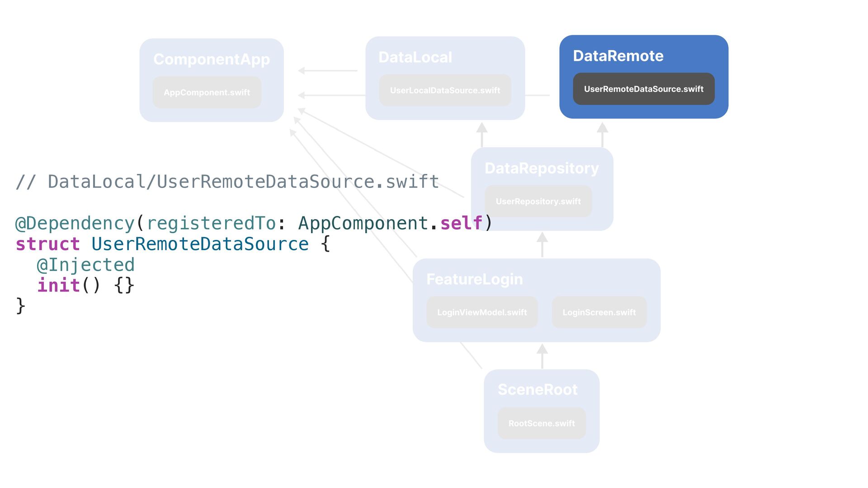Click the @Injected attribute in code

(85, 265)
